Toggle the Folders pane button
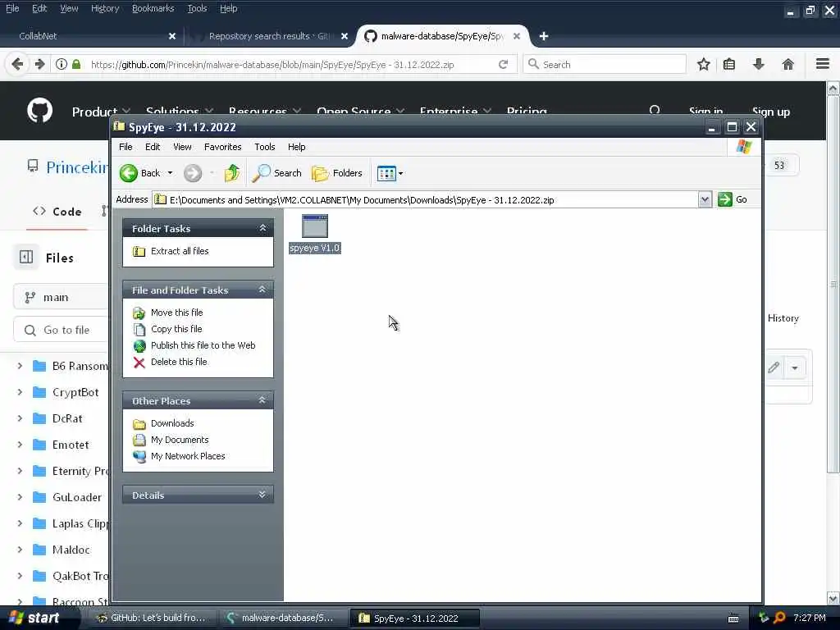The width and height of the screenshot is (840, 630). point(337,173)
